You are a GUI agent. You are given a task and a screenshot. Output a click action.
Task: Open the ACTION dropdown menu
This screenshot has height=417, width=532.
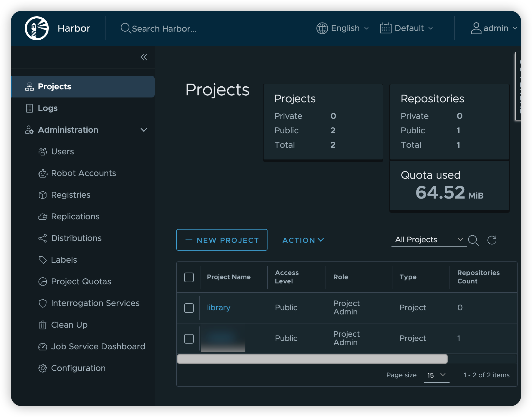point(303,240)
